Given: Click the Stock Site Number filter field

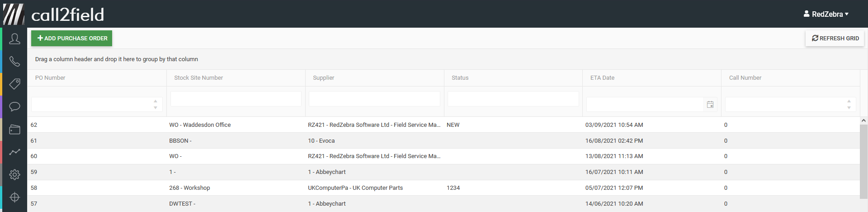Looking at the screenshot, I should [236, 99].
